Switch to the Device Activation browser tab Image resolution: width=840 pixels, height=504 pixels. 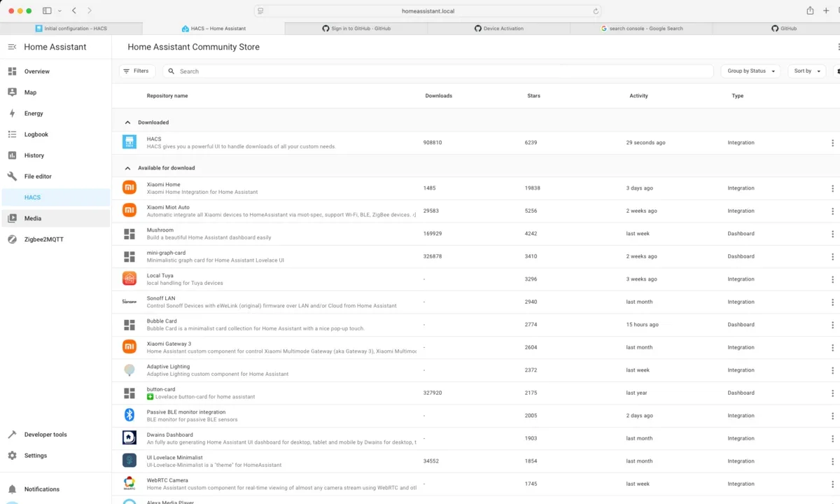[x=498, y=29]
